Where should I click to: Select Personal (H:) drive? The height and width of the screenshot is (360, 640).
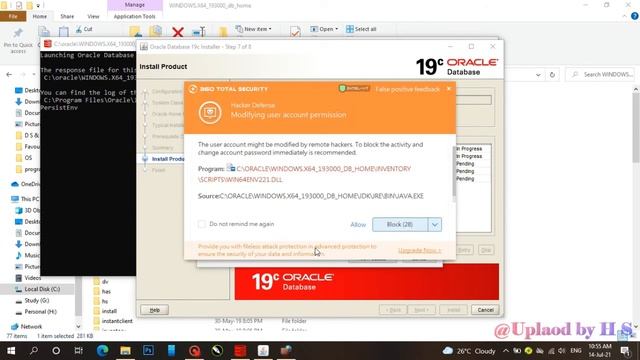(x=36, y=311)
